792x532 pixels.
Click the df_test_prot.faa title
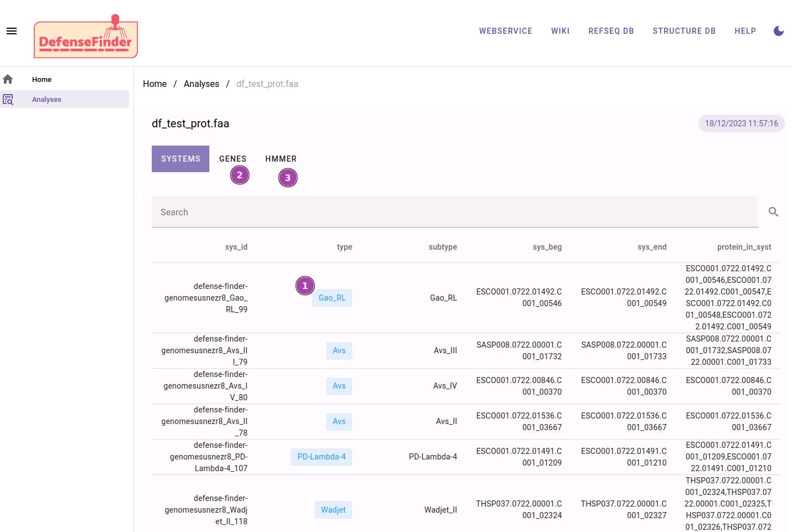pyautogui.click(x=191, y=123)
